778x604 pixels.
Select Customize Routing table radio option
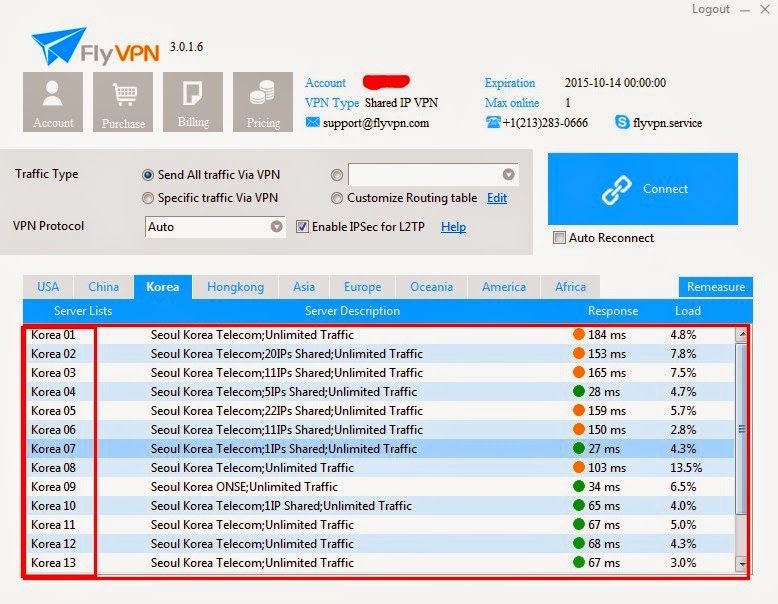tap(336, 198)
